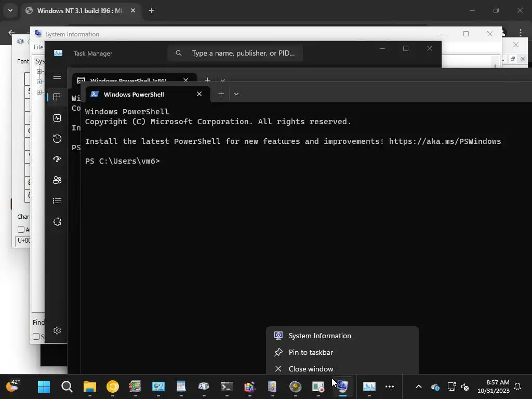This screenshot has width=532, height=399.
Task: Select the Windows NT 3.1 build 196 browser tab
Action: (79, 10)
